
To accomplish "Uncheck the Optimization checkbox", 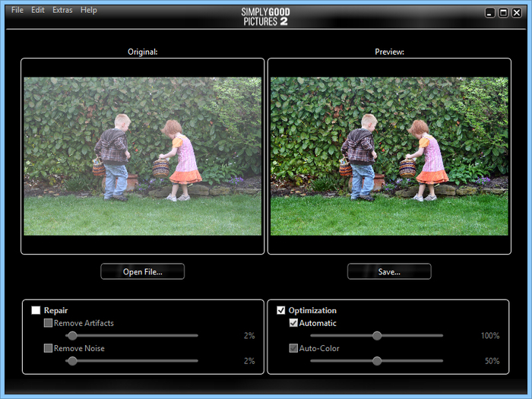I will click(x=281, y=310).
